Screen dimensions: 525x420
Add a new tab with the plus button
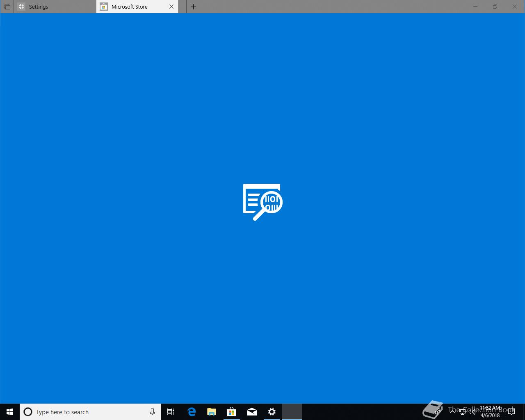193,7
